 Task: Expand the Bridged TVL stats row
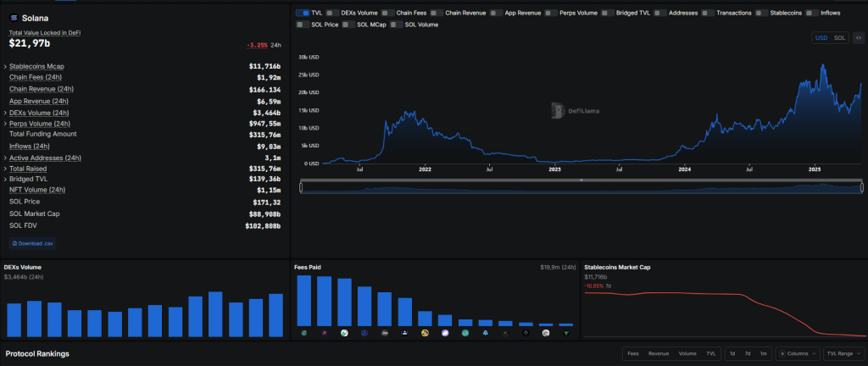click(x=6, y=179)
